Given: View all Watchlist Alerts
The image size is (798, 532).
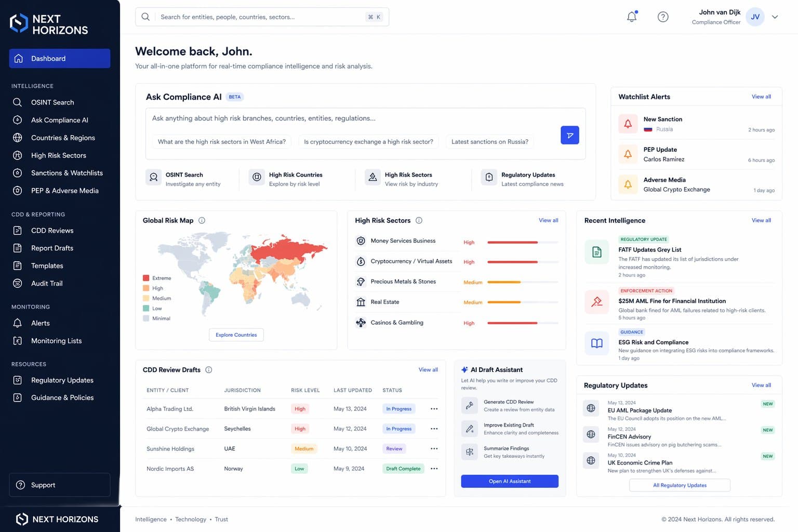Looking at the screenshot, I should [x=761, y=97].
